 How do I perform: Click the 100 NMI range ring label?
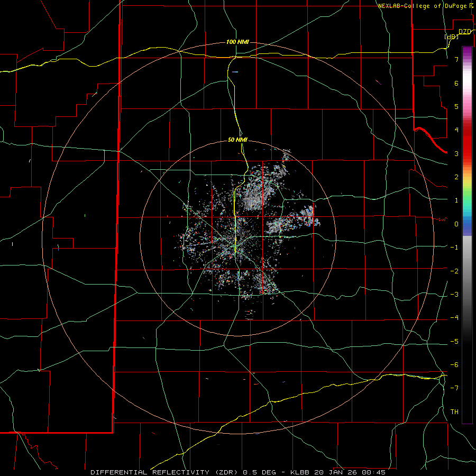237,42
